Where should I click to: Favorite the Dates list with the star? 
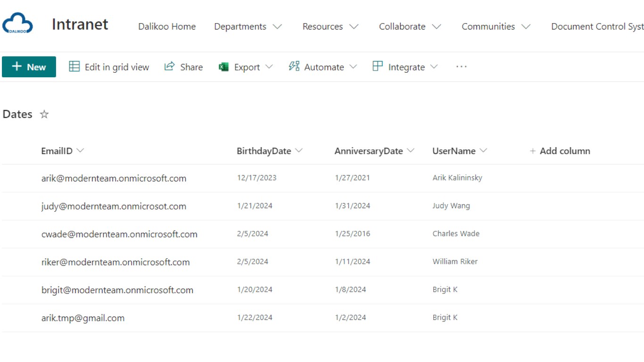click(44, 114)
